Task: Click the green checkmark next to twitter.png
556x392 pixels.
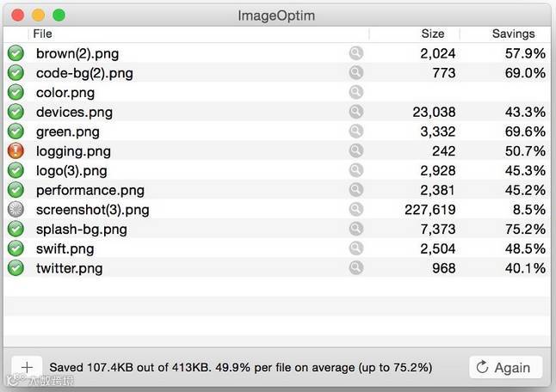Action: pos(15,268)
